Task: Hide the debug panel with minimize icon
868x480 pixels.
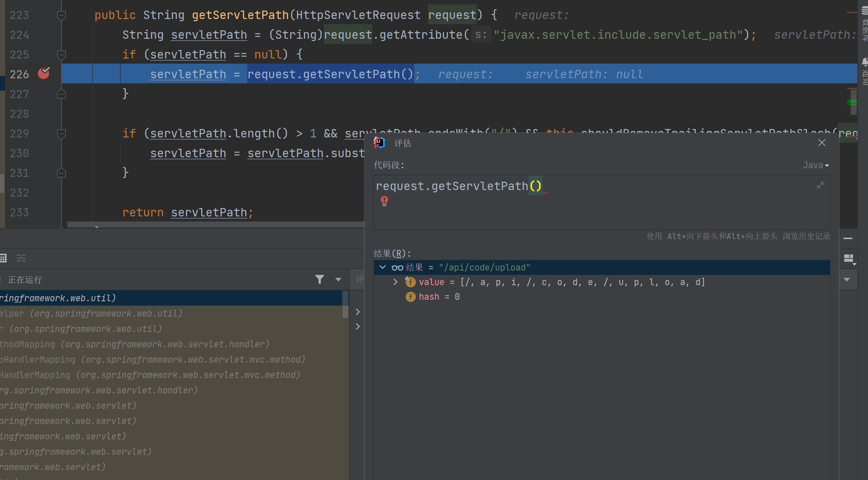Action: (x=848, y=238)
